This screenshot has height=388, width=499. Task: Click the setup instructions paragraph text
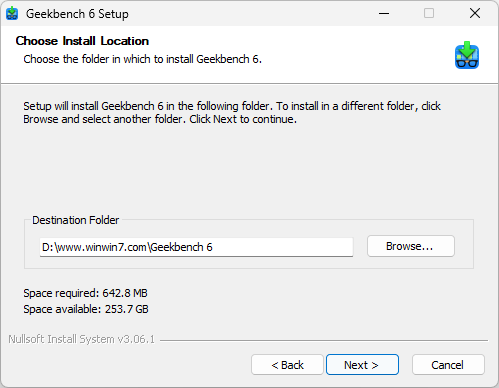232,112
